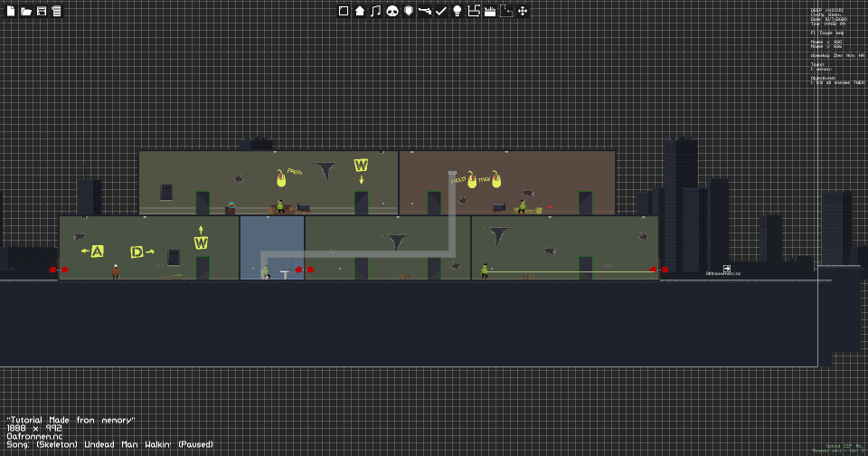
Task: Select red door marker beside the blue bathroom
Action: (305, 270)
